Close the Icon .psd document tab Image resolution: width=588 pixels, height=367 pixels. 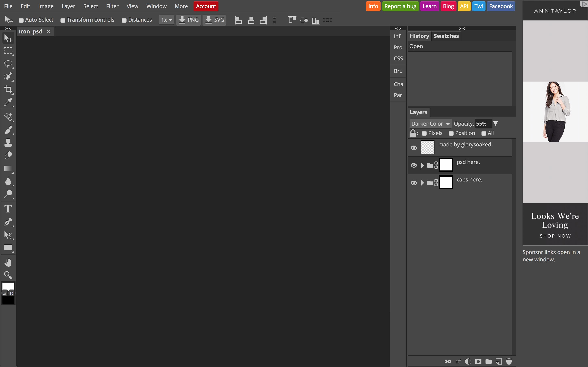coord(48,31)
